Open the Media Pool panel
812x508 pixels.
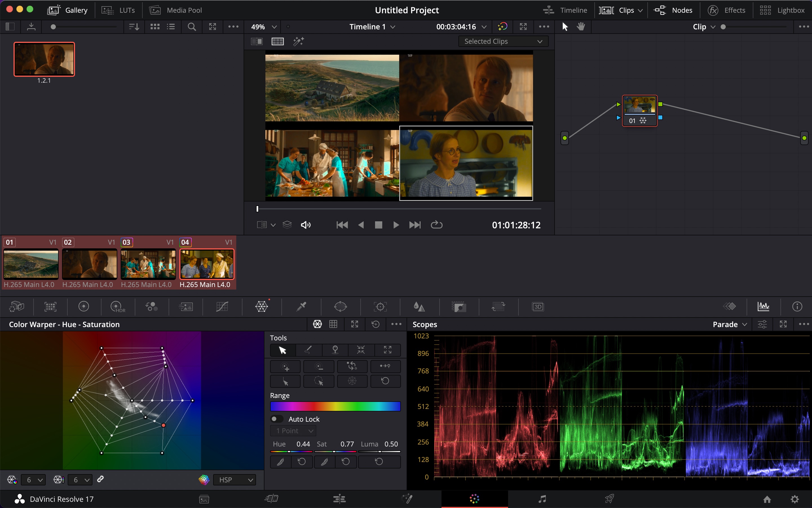point(175,10)
